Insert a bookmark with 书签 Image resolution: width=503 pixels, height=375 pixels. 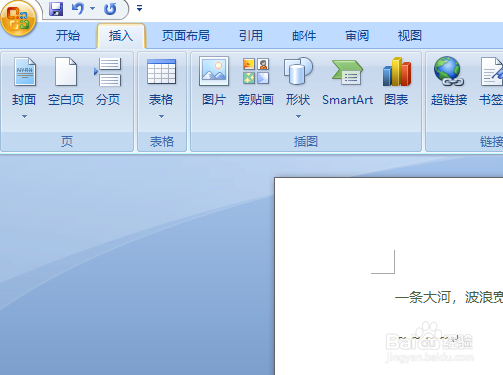click(491, 82)
